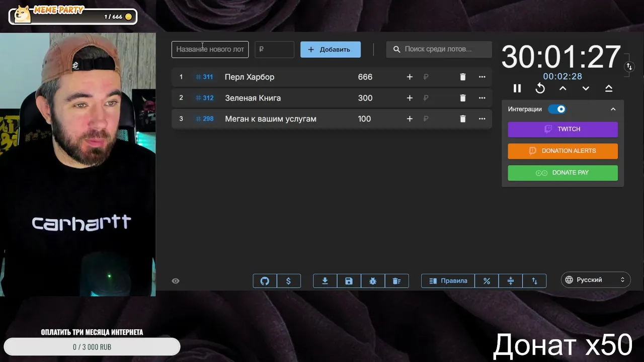
Task: Click the plus icon on Меган к вашим услугам row
Action: [410, 119]
